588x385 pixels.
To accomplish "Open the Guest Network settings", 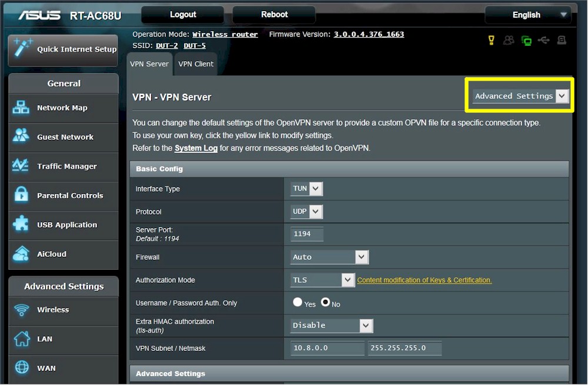I will 63,138.
